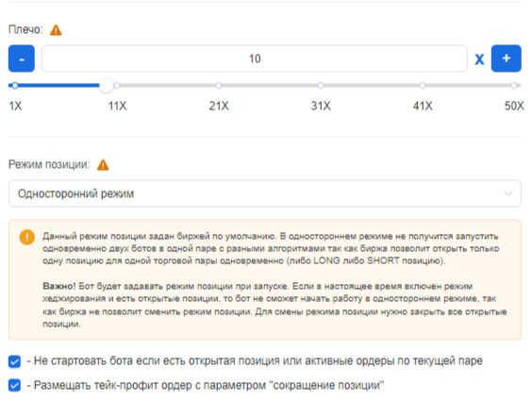Set slider to the 11X mark
Screen dimensions: 532x401
(x=117, y=86)
